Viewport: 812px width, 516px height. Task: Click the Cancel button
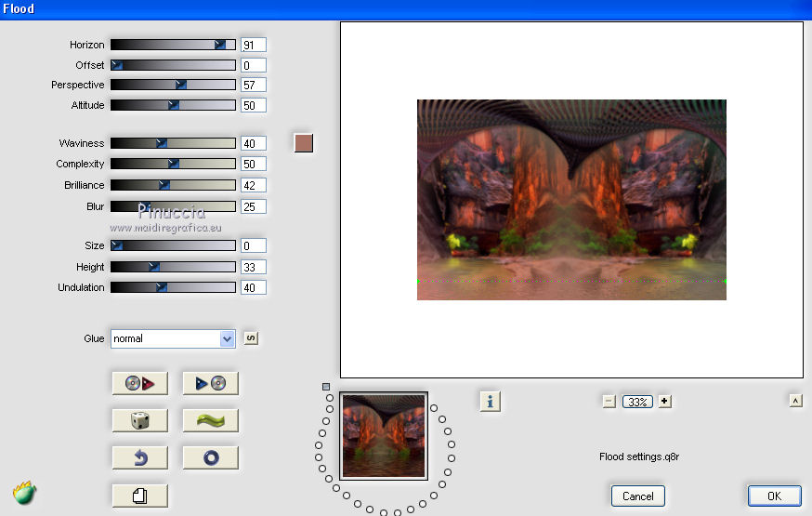tap(638, 496)
